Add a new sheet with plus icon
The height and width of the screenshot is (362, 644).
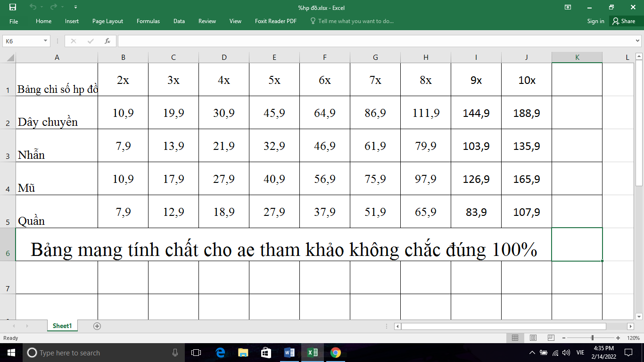97,326
